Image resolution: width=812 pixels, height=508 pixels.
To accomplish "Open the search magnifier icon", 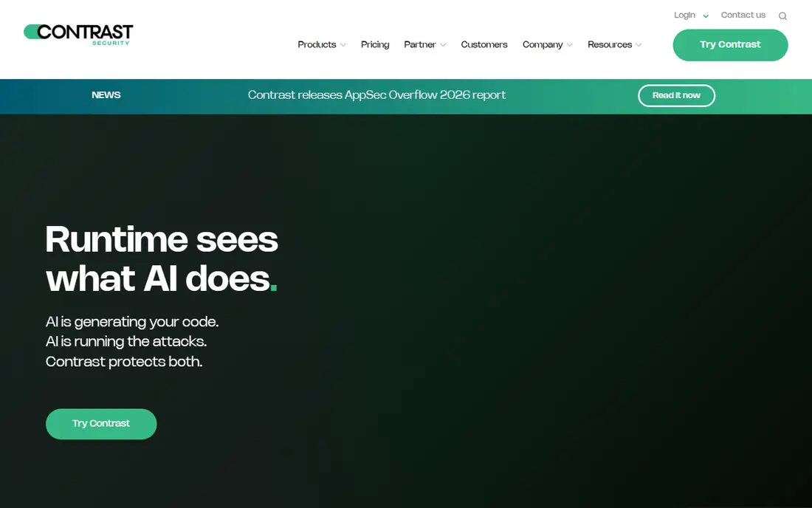I will pyautogui.click(x=782, y=16).
